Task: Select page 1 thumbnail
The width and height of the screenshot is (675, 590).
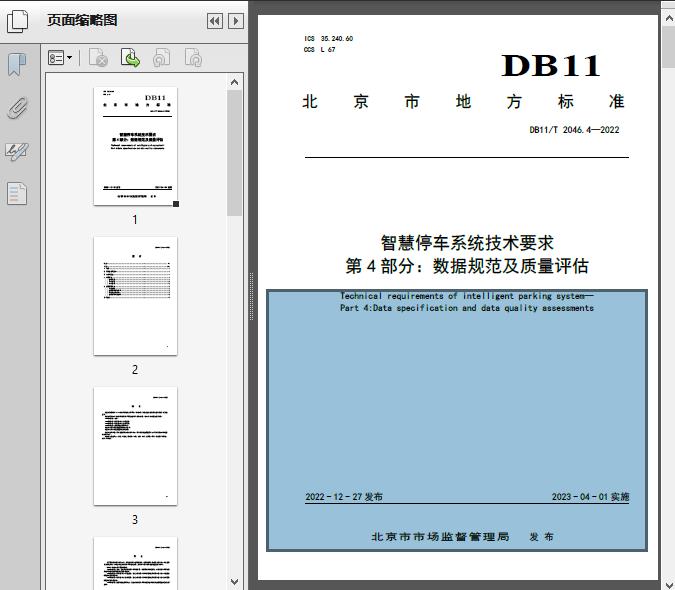Action: point(135,146)
